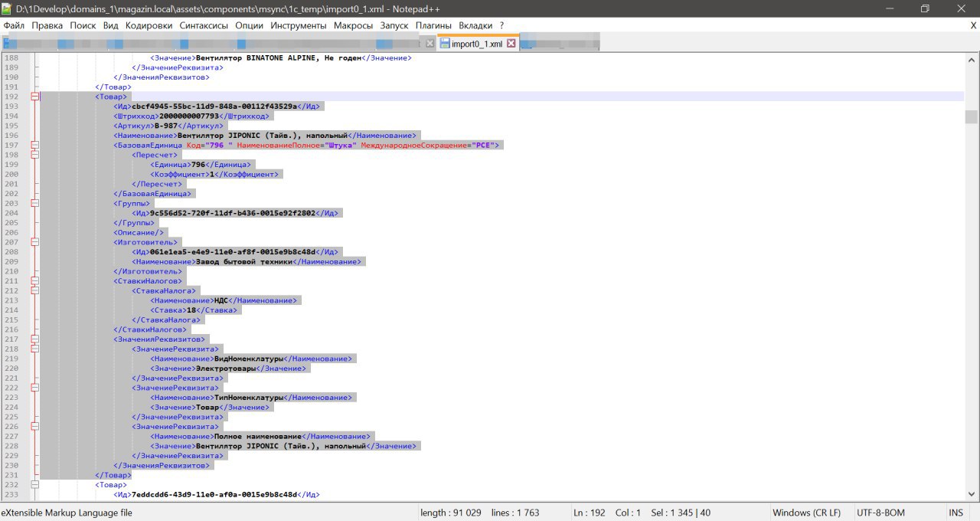
Task: Collapse the ЗначениеРеквизита fold at line 226
Action: [x=34, y=427]
